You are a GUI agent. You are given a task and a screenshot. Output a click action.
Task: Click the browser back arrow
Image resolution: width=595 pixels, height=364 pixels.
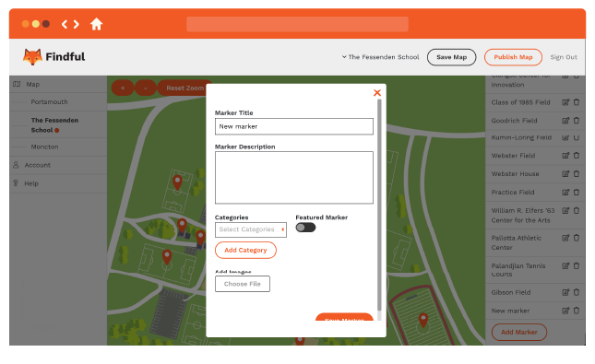coord(65,24)
